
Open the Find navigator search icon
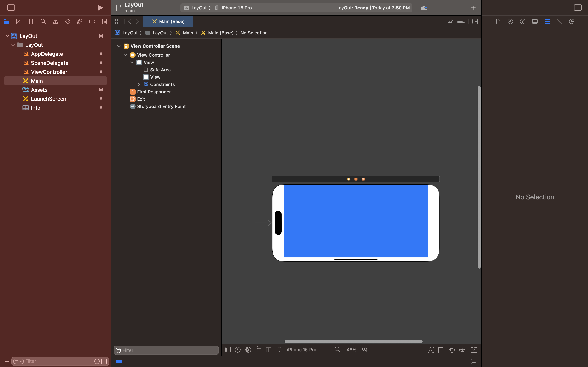43,21
